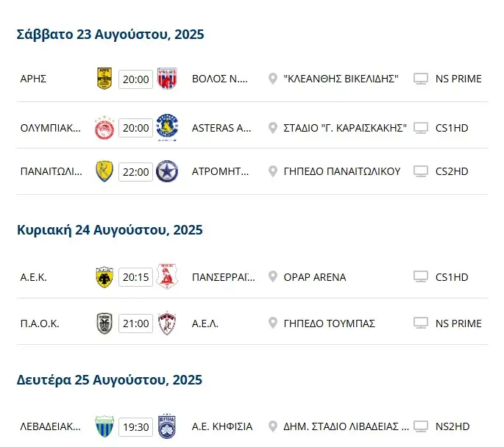Click TV icon next to NS2HD
The width and height of the screenshot is (504, 447).
pyautogui.click(x=421, y=426)
